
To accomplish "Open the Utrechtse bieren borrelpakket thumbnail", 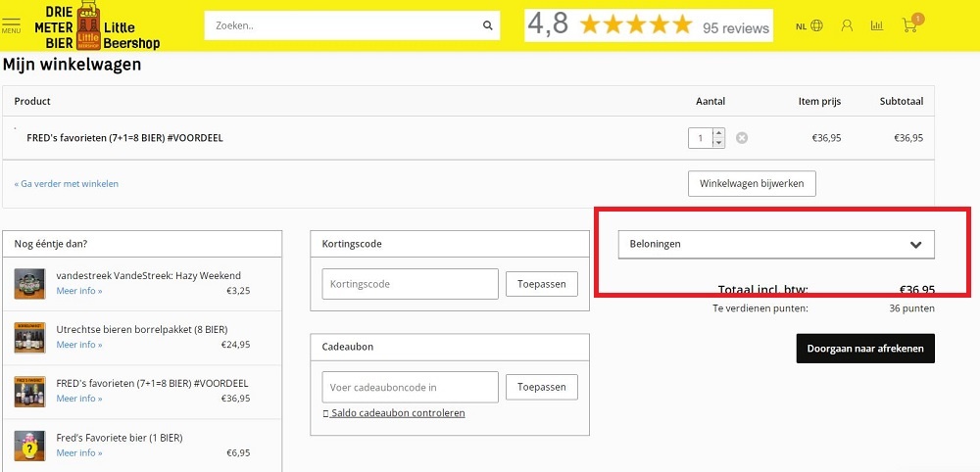I will (30, 337).
